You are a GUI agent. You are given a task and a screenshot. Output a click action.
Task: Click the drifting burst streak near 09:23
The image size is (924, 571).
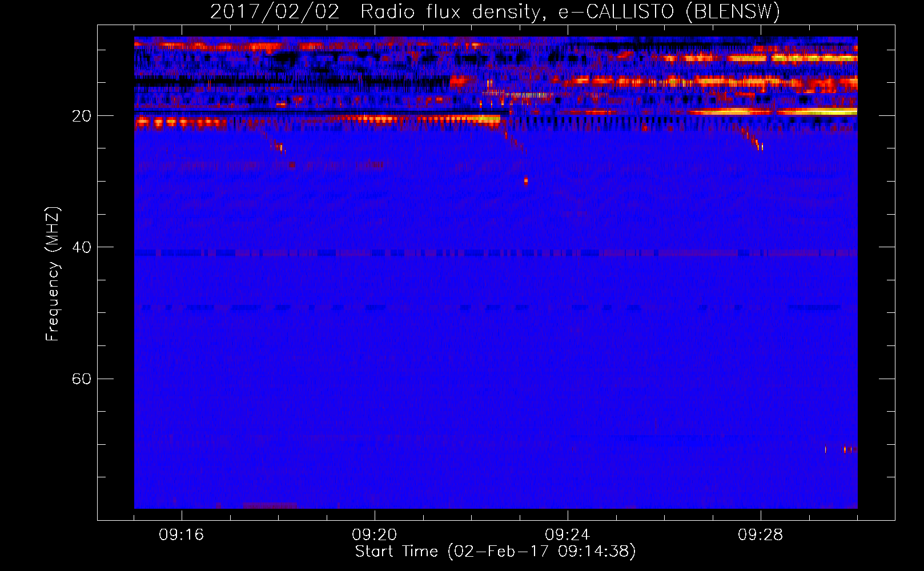pos(514,141)
